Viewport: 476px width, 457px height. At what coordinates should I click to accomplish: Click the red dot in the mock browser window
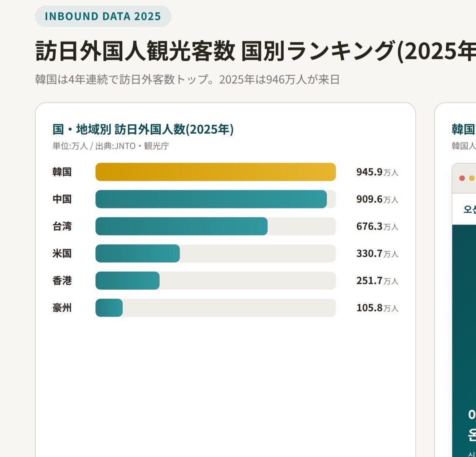(462, 178)
